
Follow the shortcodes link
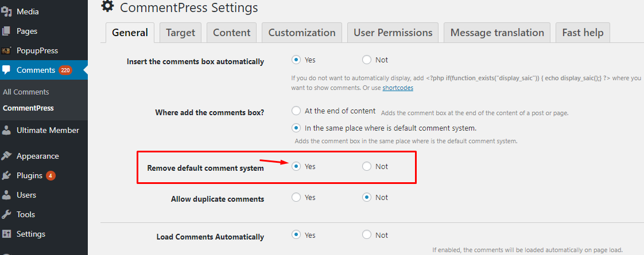[x=398, y=88]
